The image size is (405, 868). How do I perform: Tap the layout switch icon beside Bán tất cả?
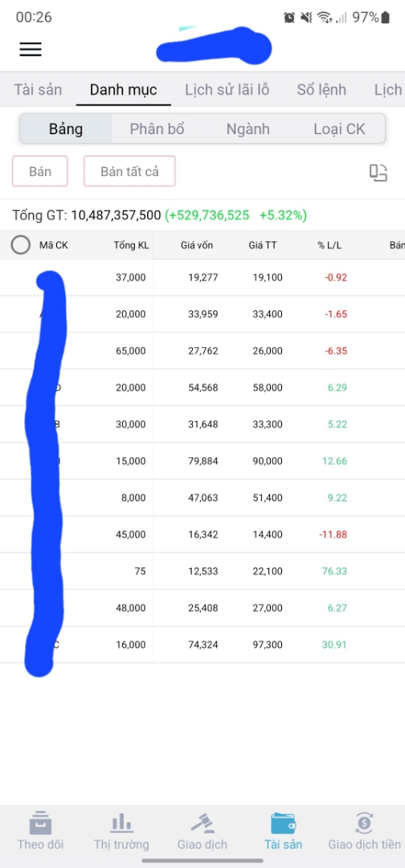pos(378,173)
